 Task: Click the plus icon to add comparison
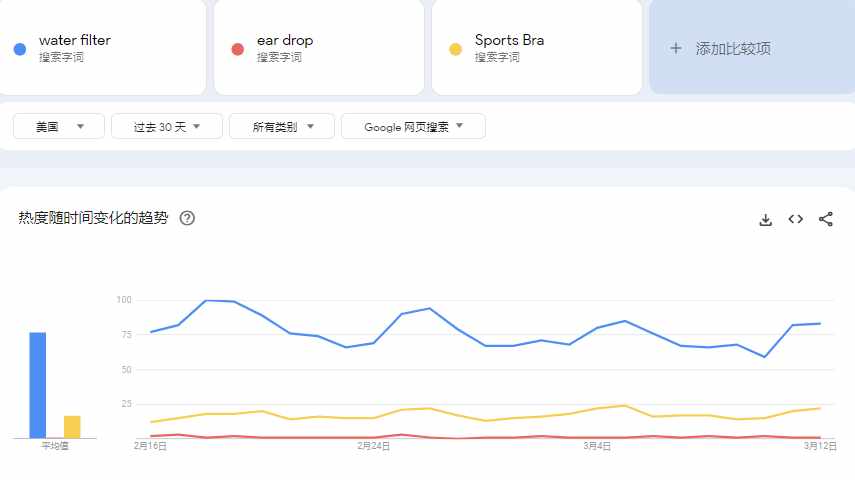(676, 48)
